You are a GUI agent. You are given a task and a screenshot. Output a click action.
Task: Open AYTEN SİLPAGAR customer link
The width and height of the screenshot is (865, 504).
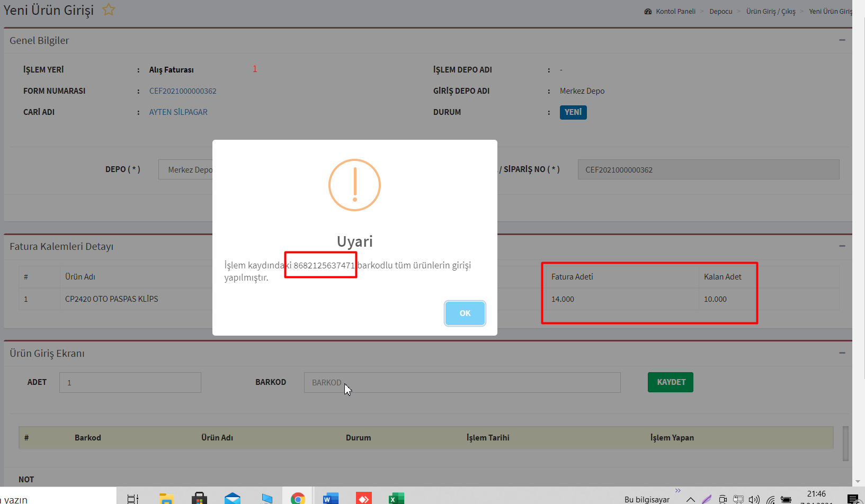tap(178, 112)
